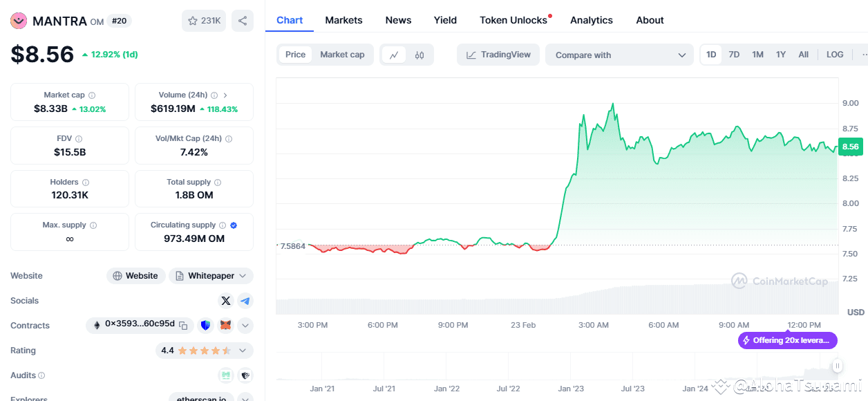
Task: Click the Offering 20x leverage badge
Action: 787,340
